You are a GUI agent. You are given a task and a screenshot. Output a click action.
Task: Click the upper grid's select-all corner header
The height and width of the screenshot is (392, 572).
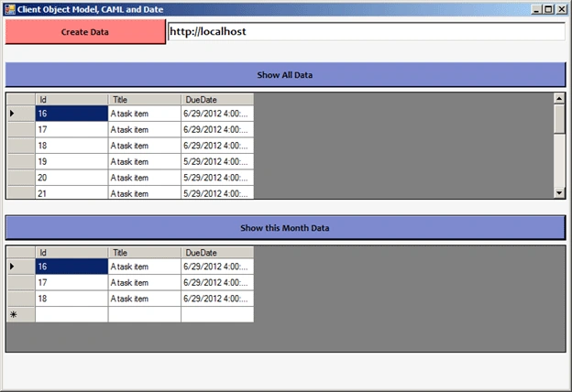[21, 100]
